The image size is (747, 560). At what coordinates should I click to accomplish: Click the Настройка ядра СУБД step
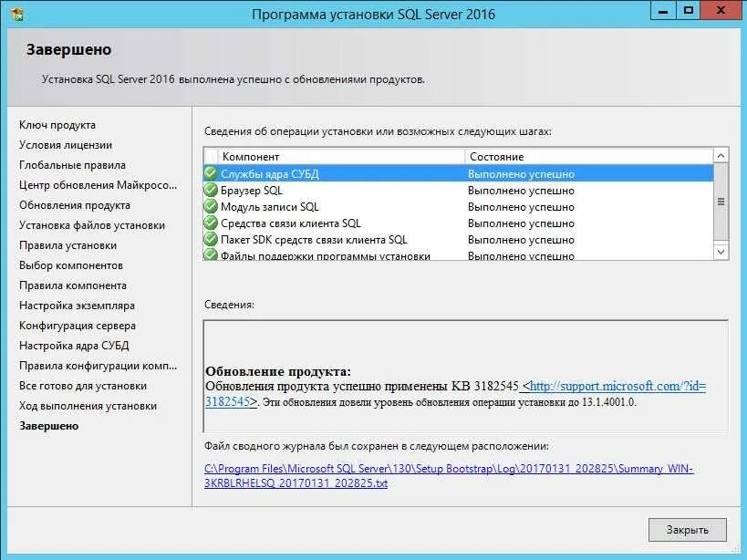[x=74, y=346]
